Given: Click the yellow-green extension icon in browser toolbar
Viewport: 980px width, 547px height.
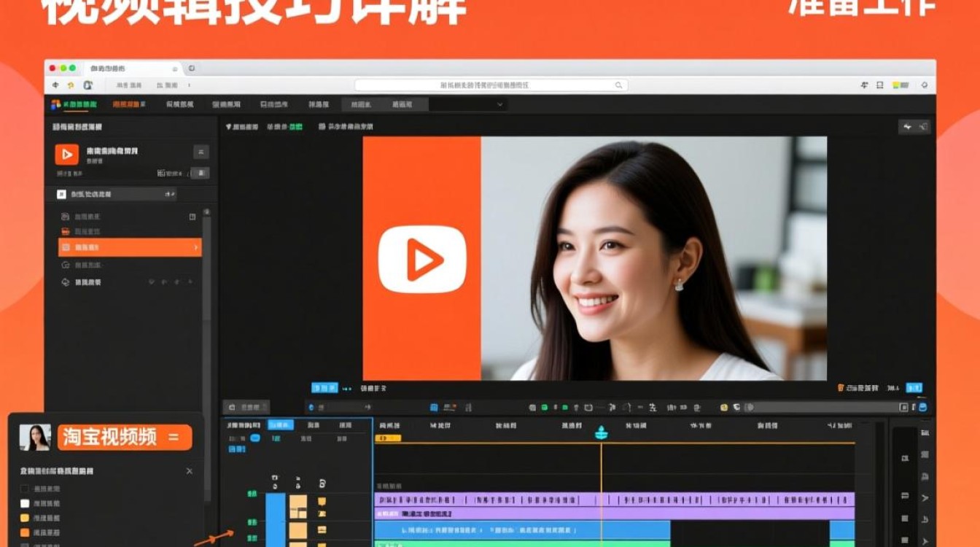Looking at the screenshot, I should coord(896,85).
